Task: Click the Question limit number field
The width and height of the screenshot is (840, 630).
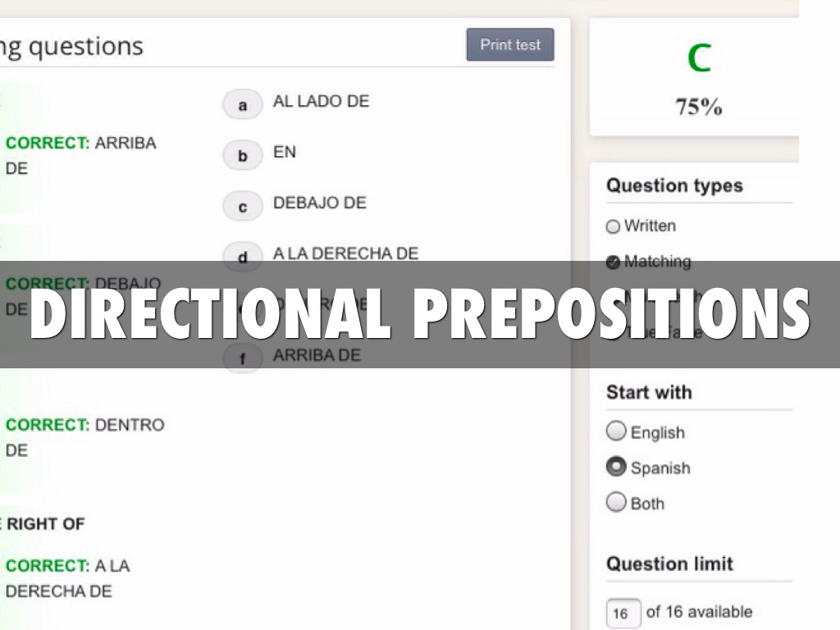Action: [622, 613]
